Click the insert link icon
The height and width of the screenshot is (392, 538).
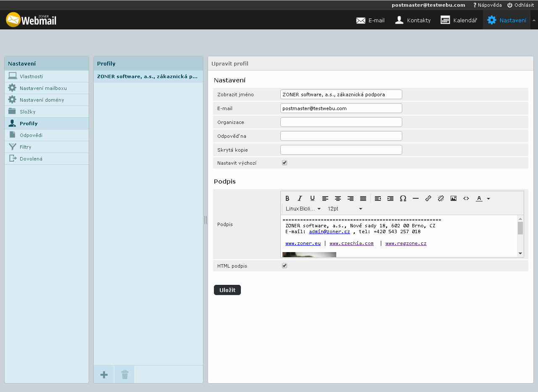[x=428, y=198]
